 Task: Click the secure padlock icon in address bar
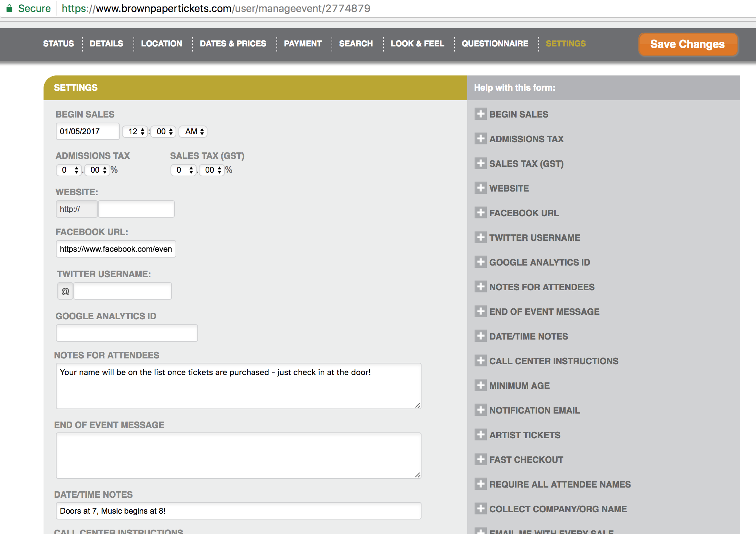coord(10,8)
